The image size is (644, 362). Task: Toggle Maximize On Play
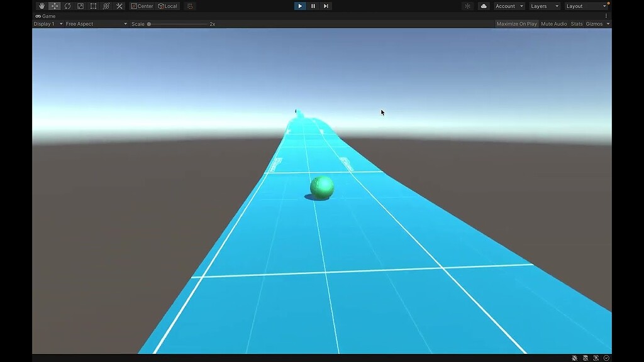click(515, 23)
